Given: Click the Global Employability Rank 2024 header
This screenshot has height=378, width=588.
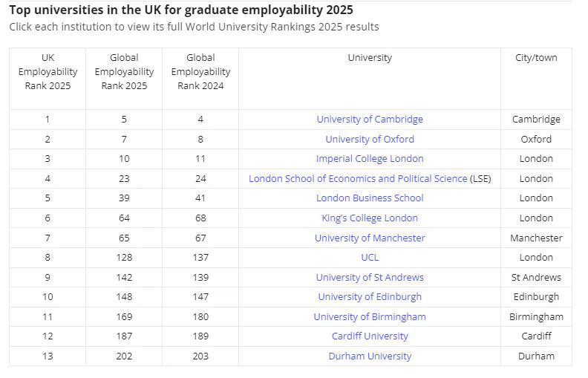Looking at the screenshot, I should (x=200, y=71).
